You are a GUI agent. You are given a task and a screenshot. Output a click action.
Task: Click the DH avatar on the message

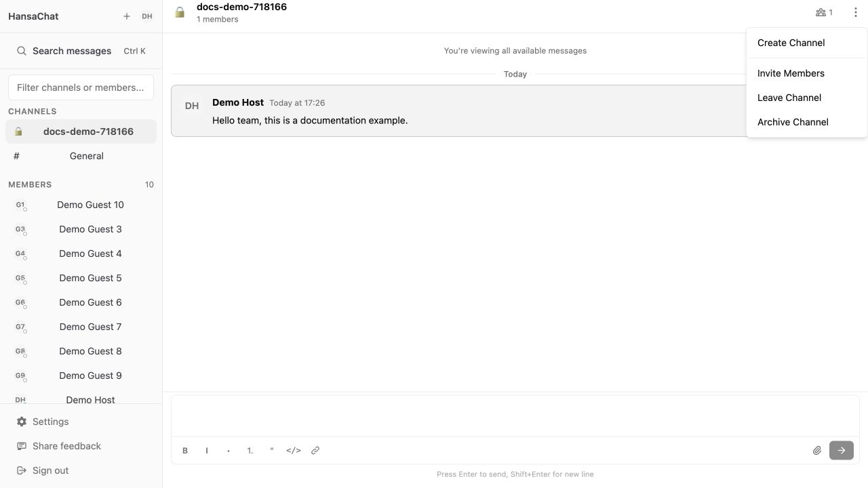coord(192,106)
